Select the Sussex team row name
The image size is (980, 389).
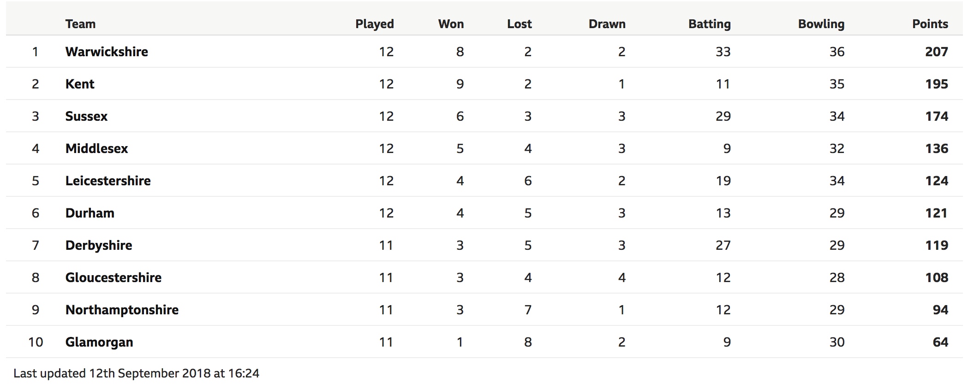86,116
